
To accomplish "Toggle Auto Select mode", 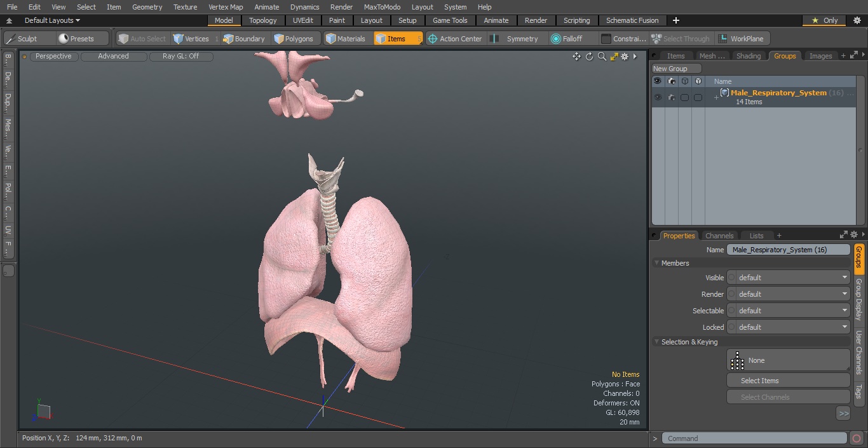I will point(142,39).
